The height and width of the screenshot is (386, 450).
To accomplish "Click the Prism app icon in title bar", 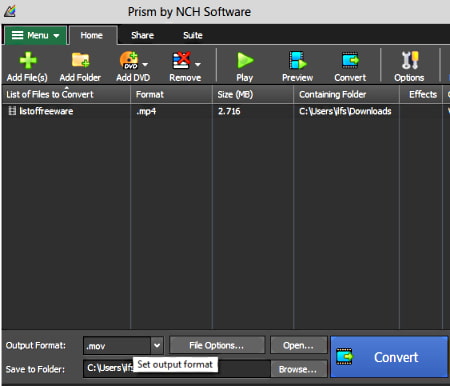I will [10, 11].
